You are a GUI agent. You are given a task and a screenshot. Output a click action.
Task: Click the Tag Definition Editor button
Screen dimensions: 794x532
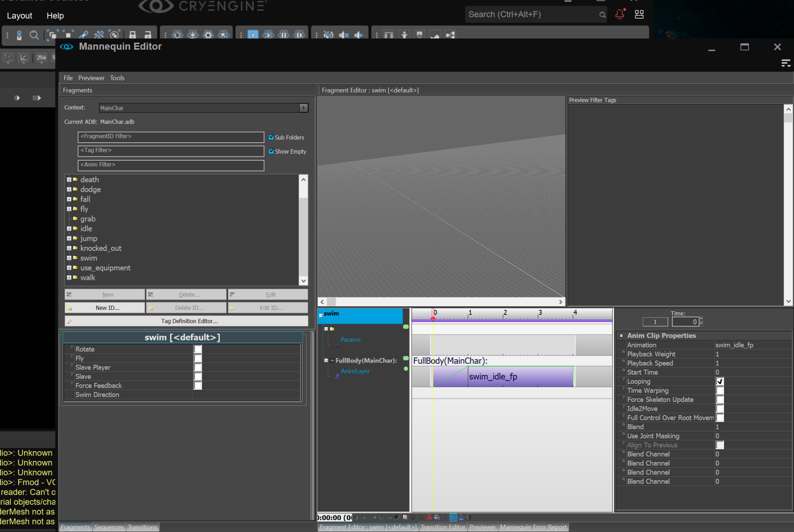(189, 321)
